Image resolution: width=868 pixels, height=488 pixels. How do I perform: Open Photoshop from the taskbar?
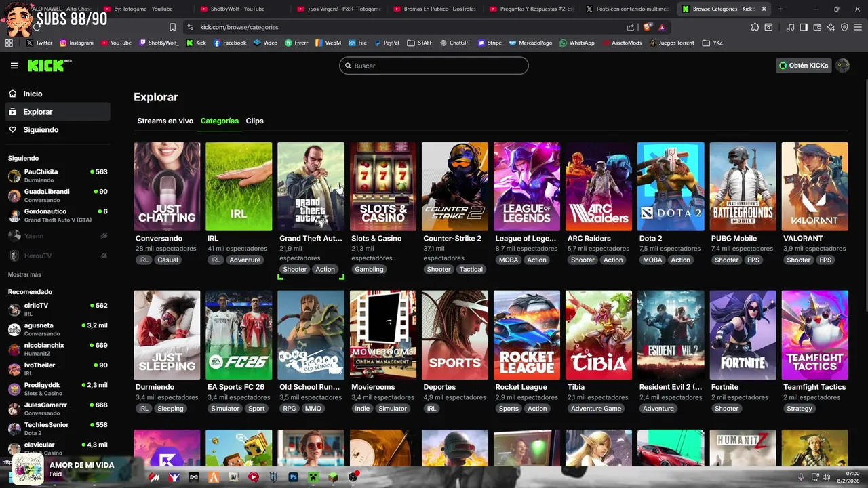coord(294,477)
